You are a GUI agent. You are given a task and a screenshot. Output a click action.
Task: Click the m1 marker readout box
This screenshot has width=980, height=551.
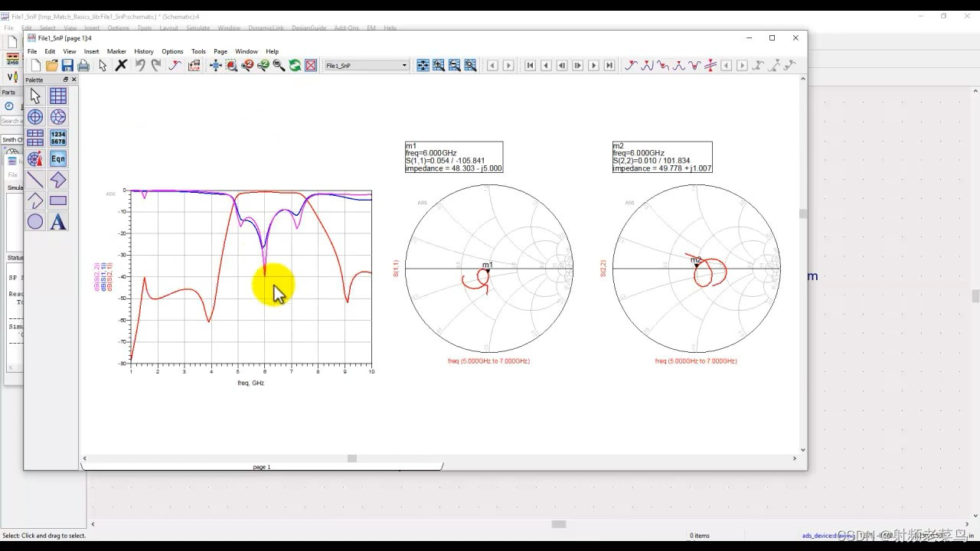(454, 157)
